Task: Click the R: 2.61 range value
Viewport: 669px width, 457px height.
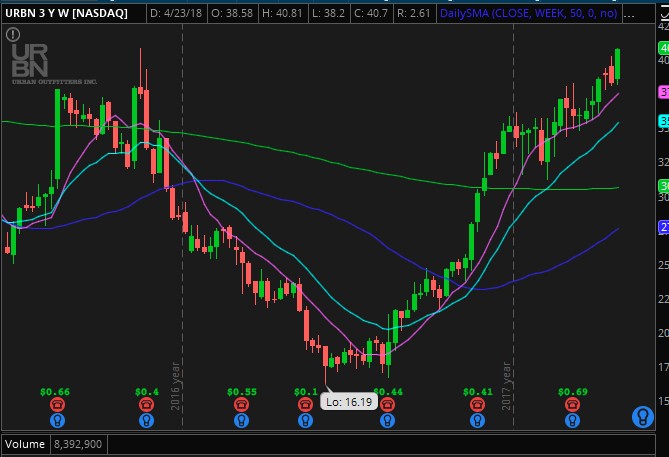Action: [x=413, y=14]
